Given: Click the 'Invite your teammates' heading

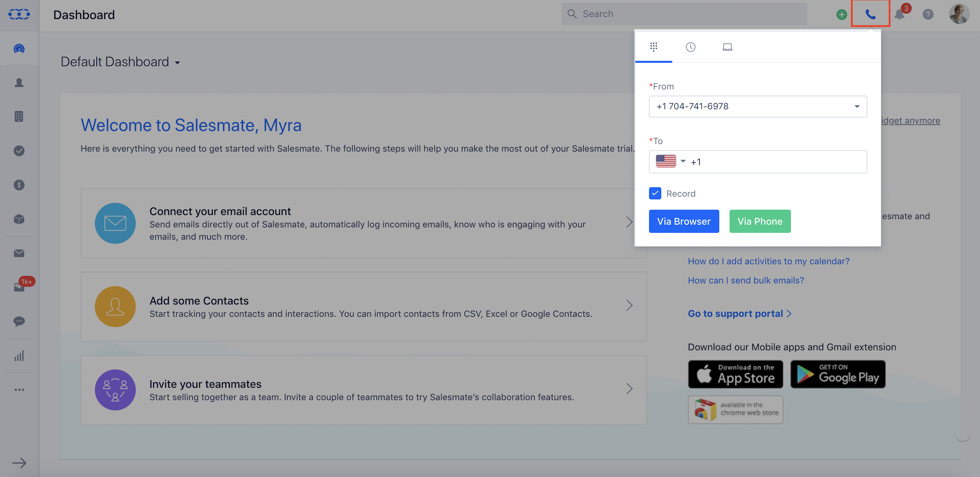Looking at the screenshot, I should tap(205, 384).
